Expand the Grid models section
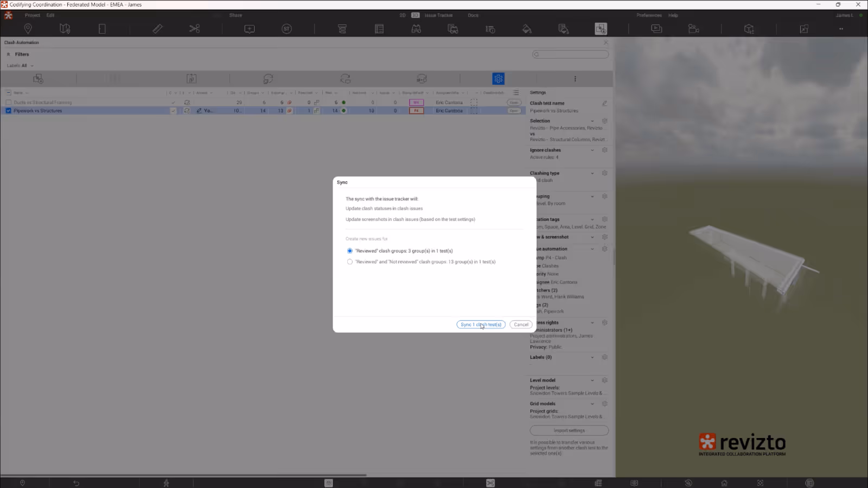Screen dimensions: 868x488 coord(592,404)
